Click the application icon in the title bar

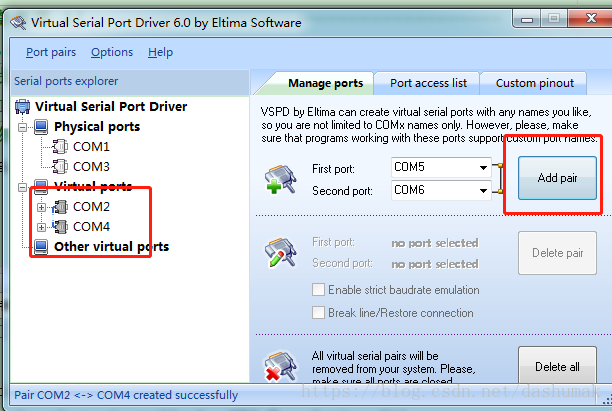click(18, 22)
